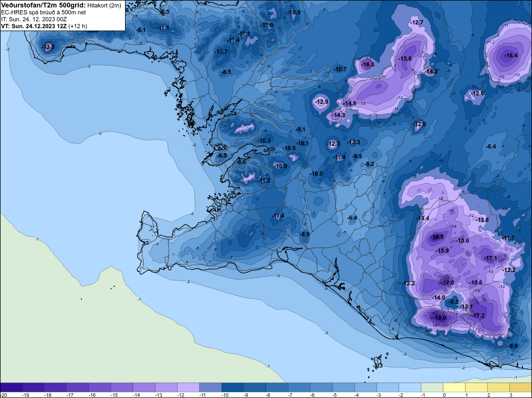Select the -10.3 temperature label
This screenshot has height=398, width=532.
click(264, 140)
